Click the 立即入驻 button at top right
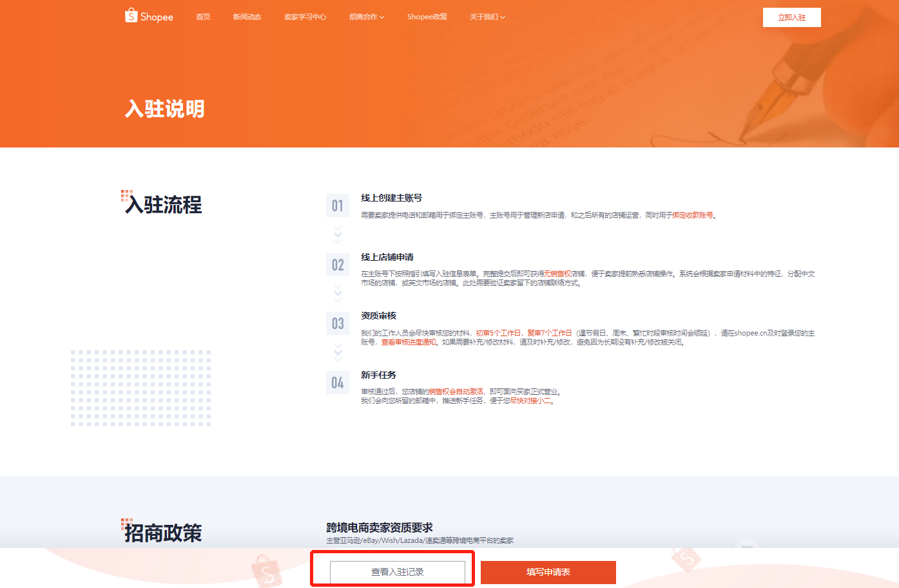Viewport: 899px width, 588px height. coord(791,17)
